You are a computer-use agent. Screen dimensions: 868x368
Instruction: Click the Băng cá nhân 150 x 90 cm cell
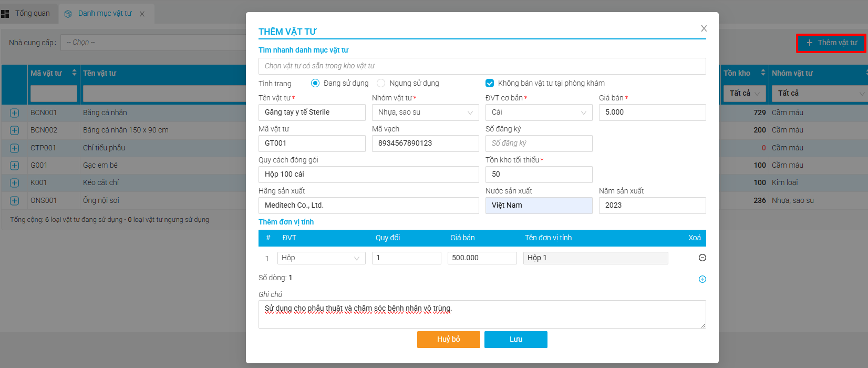click(126, 130)
